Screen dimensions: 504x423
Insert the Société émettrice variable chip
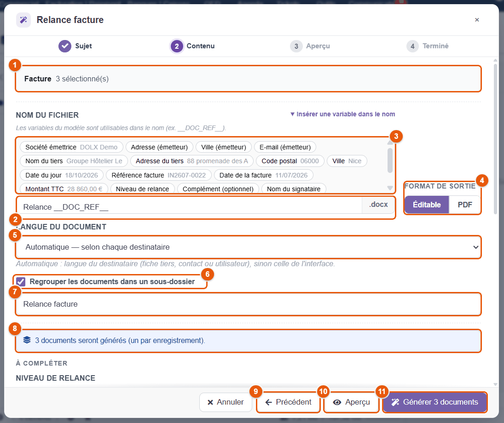click(71, 147)
